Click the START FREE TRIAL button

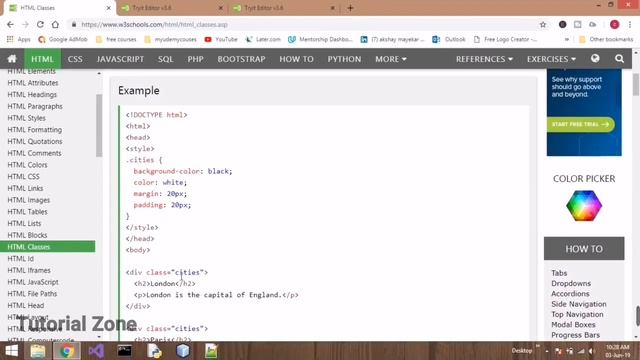coord(580,124)
